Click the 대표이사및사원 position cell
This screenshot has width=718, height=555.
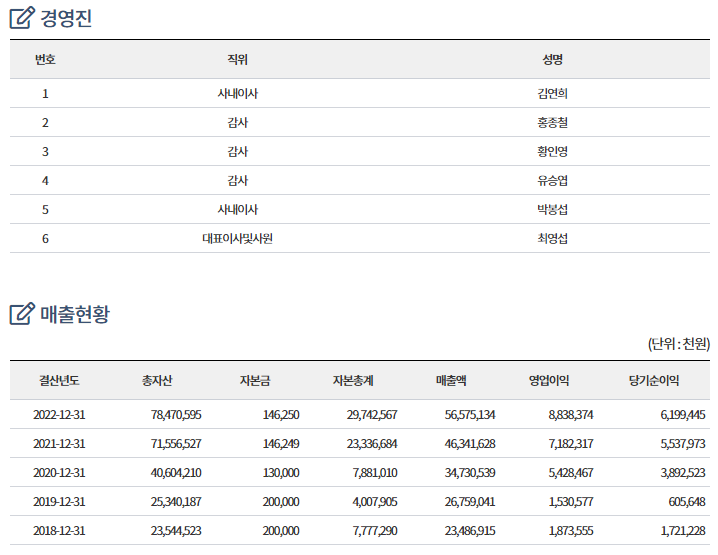tap(237, 239)
